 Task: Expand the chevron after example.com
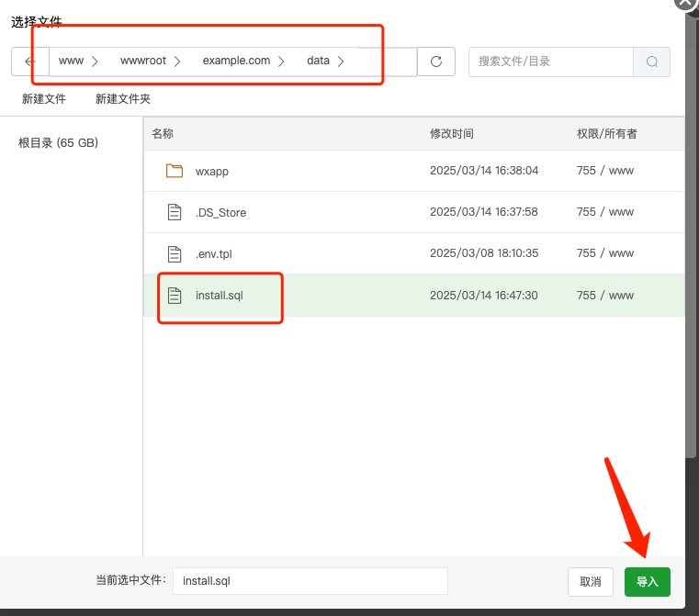(281, 62)
